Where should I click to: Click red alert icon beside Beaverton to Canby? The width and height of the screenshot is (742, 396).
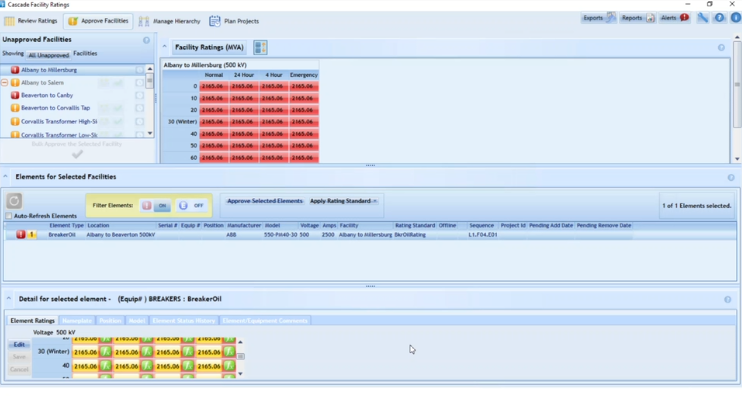[15, 96]
